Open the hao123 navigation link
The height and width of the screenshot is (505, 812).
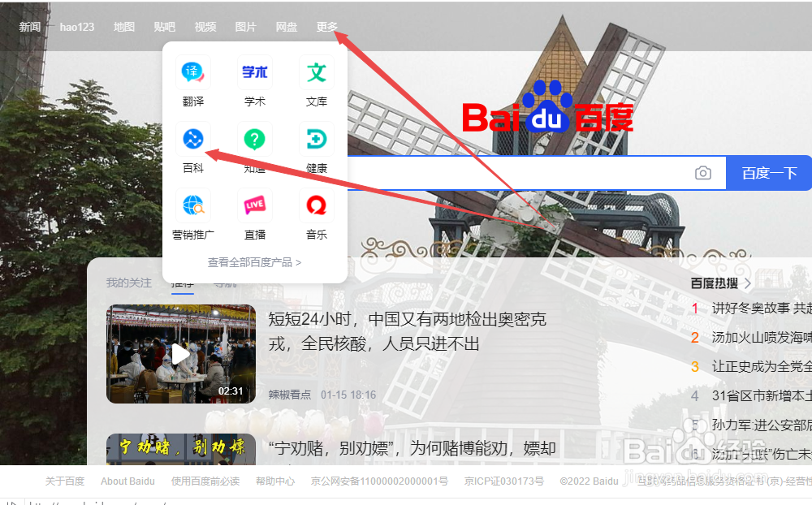(x=77, y=27)
